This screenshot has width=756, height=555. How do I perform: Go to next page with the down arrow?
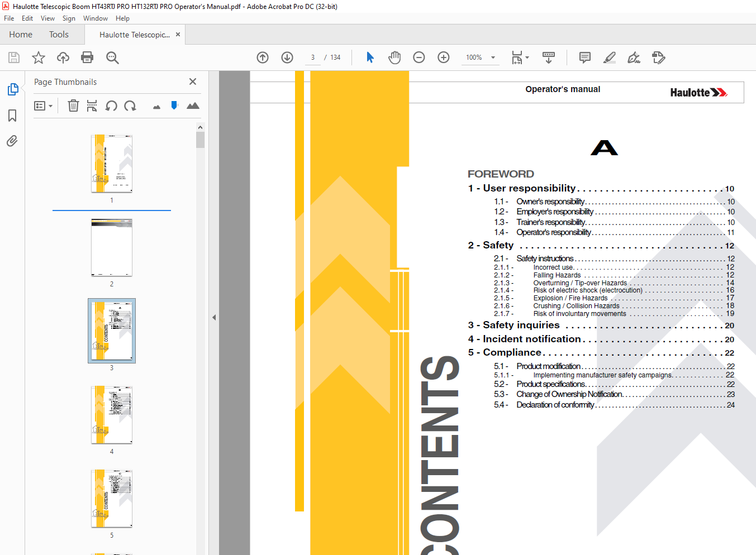pyautogui.click(x=287, y=58)
